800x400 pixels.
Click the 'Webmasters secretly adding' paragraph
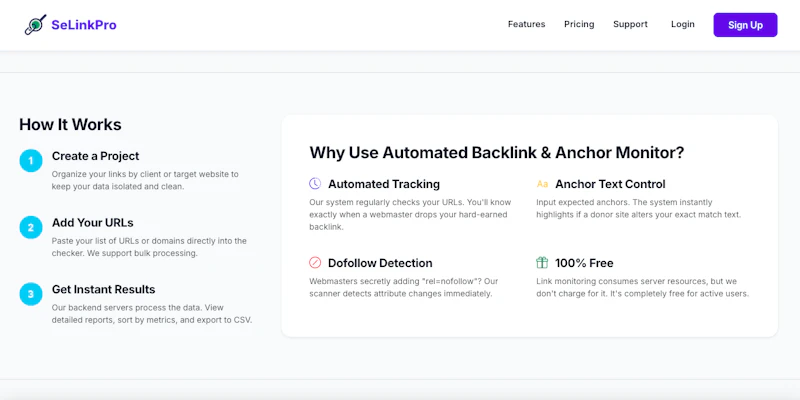(404, 287)
